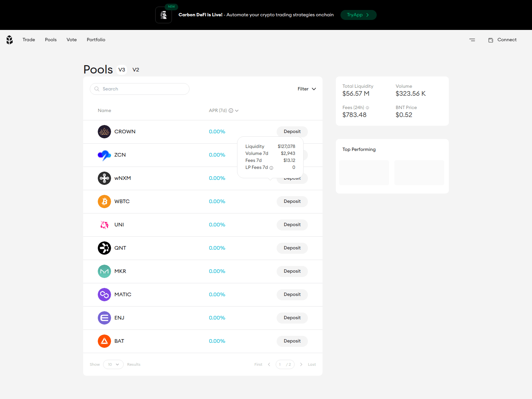
Task: Click the ENJ token icon
Action: pos(104,318)
